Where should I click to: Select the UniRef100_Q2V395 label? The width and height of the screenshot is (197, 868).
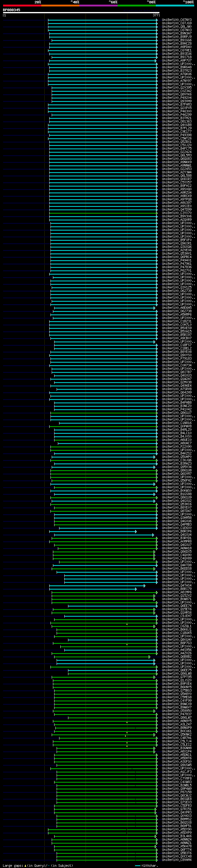tap(177, 88)
